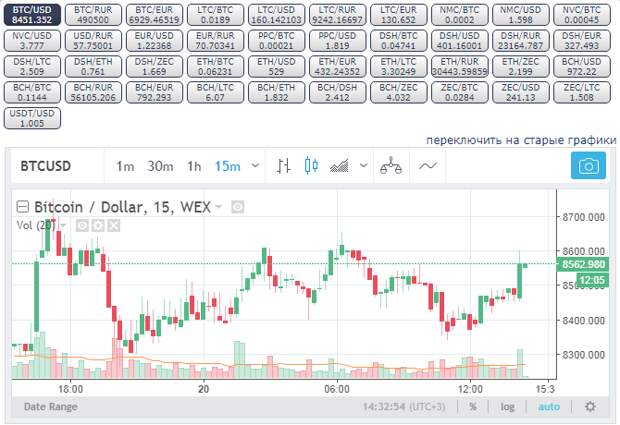Select the Bars chart style icon

[283, 166]
